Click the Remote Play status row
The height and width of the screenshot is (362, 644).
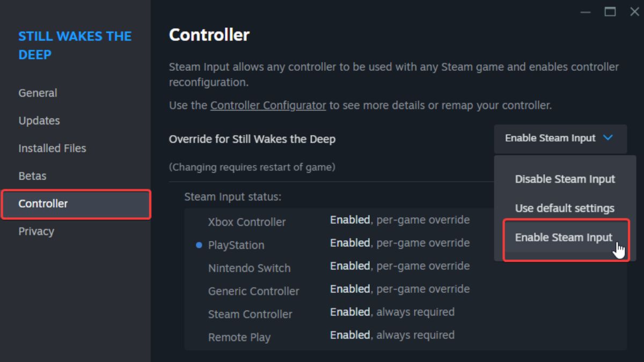click(x=338, y=336)
